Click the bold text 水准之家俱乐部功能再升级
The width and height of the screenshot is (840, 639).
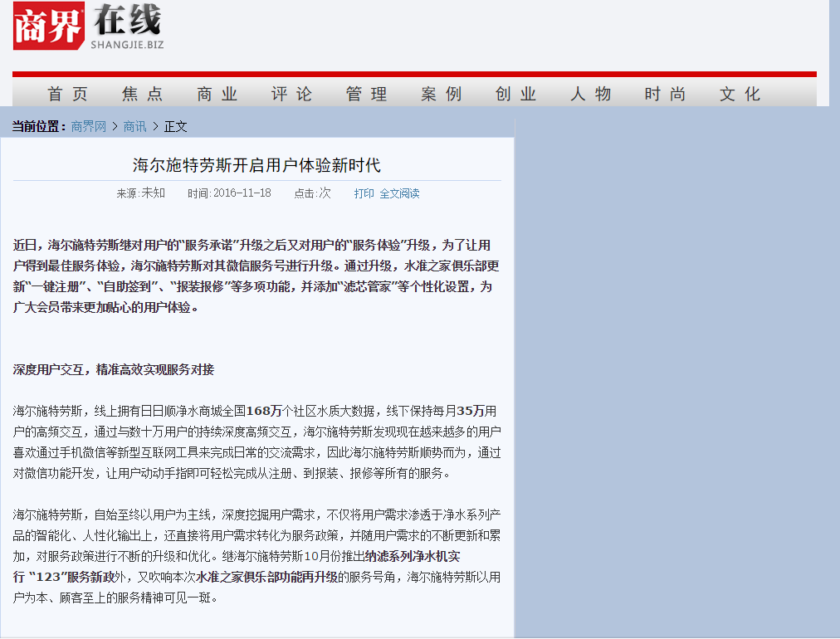point(266,577)
